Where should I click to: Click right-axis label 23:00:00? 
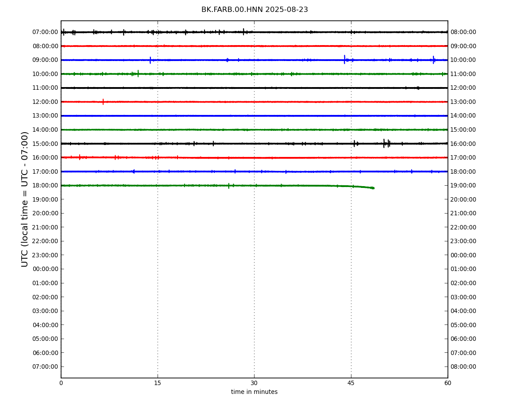tap(463, 241)
